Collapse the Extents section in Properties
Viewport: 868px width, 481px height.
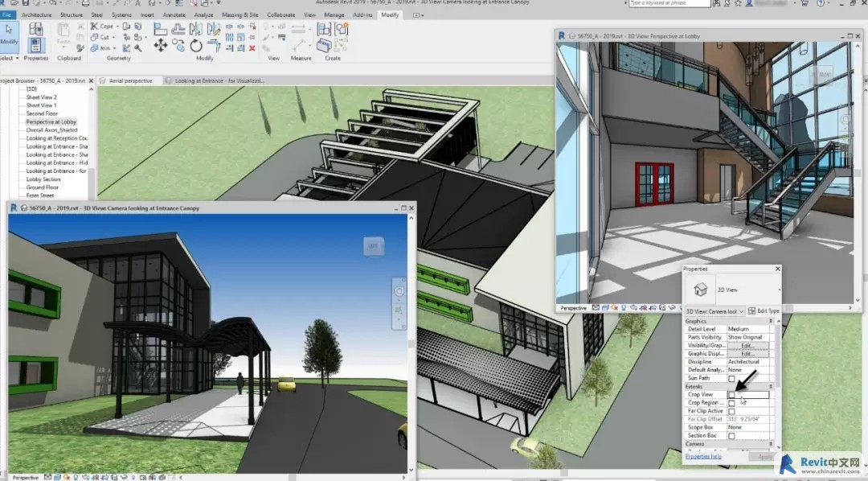point(770,387)
